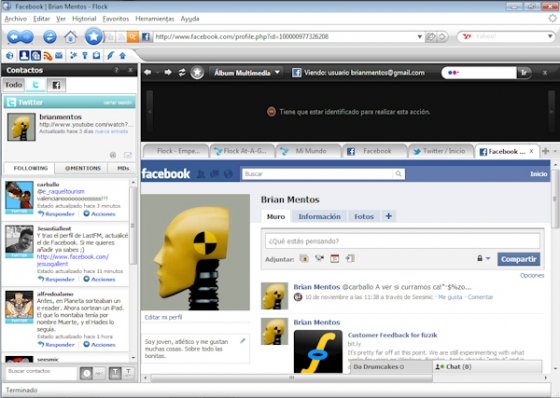Image resolution: width=560 pixels, height=398 pixels.
Task: Select the Todo contacts tab
Action: [14, 85]
